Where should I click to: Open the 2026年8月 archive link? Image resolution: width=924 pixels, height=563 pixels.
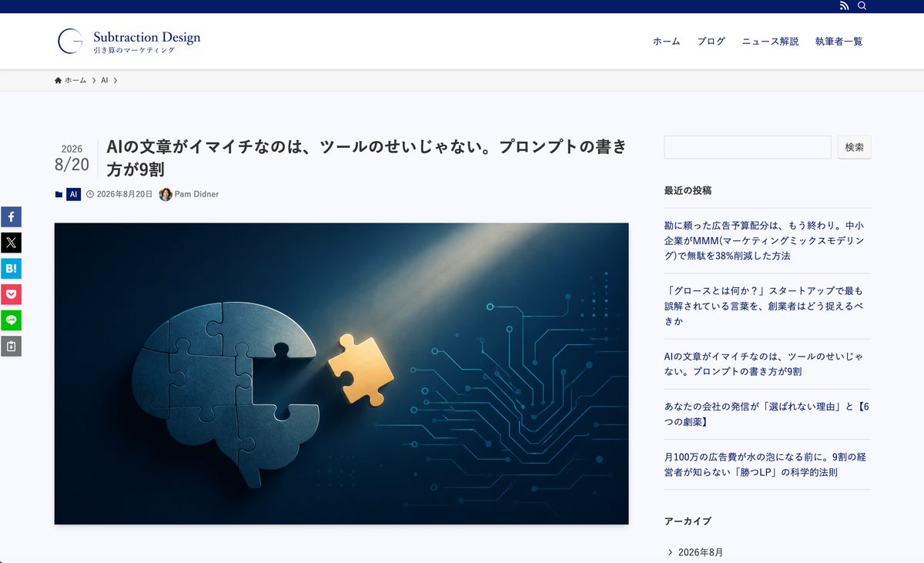[700, 552]
